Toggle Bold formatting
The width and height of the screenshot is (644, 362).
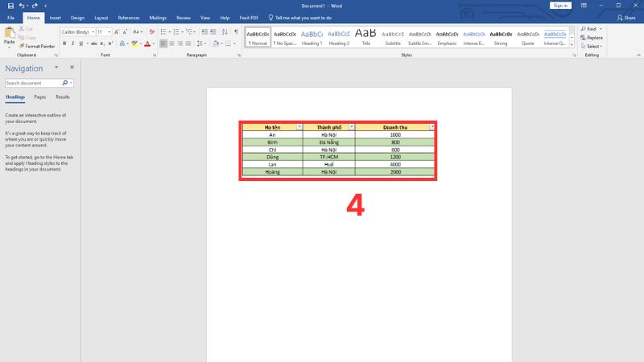[x=64, y=43]
